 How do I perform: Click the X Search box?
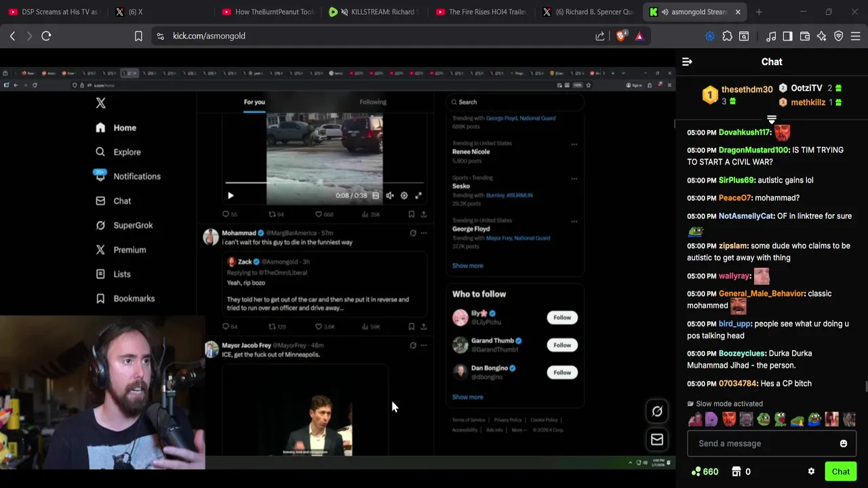(515, 102)
